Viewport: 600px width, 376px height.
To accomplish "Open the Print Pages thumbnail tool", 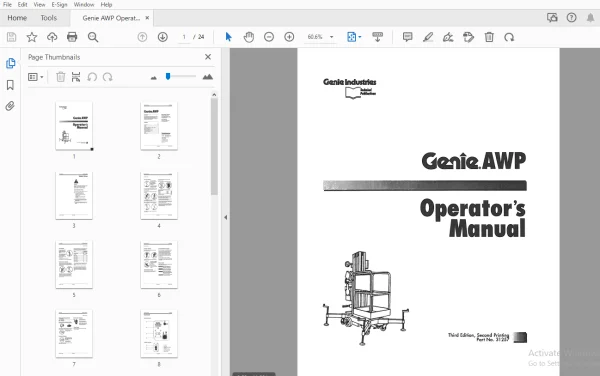I will coord(76,77).
